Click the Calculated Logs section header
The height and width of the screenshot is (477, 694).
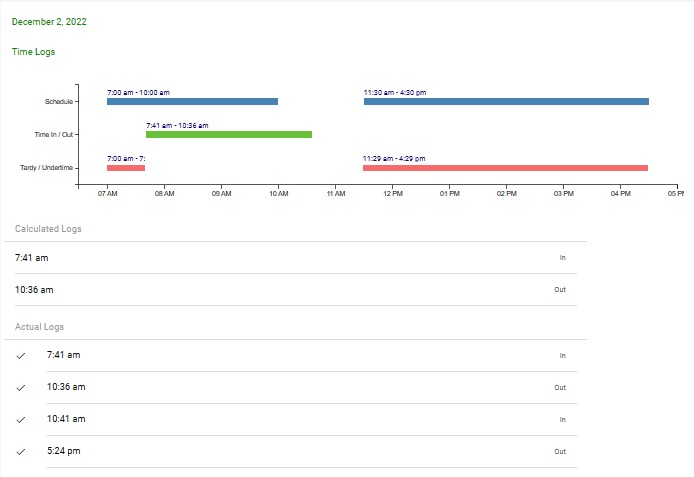point(48,229)
